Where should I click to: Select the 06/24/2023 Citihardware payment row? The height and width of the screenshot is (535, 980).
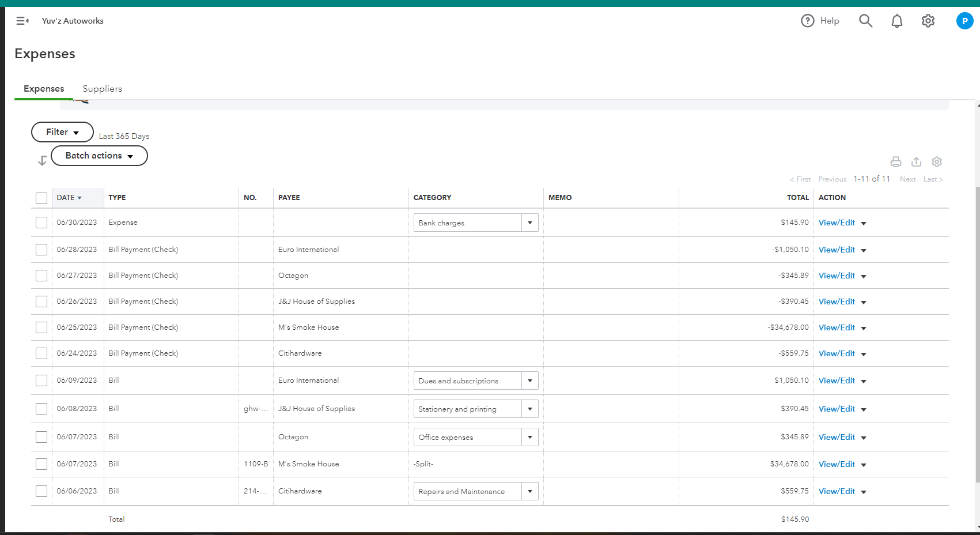[x=41, y=353]
